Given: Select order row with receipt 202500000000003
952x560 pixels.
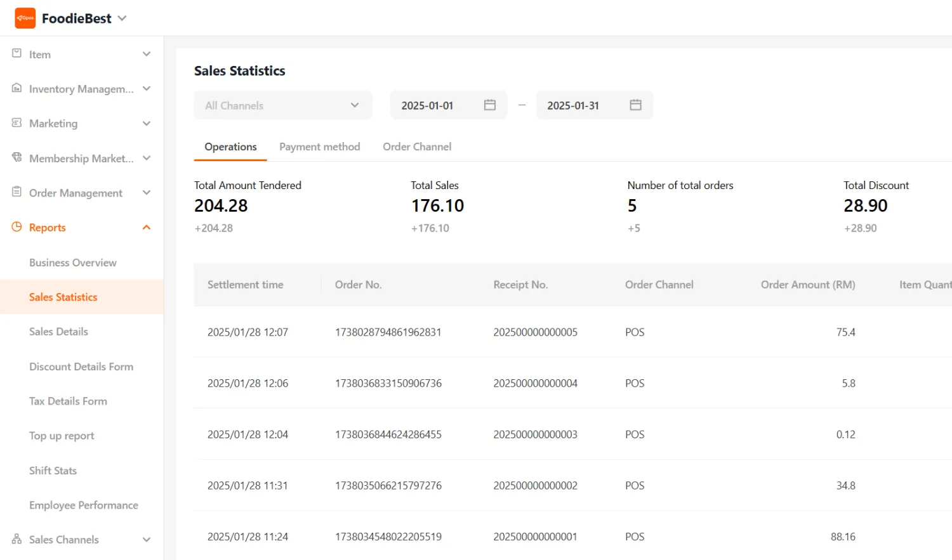Looking at the screenshot, I should 535,434.
